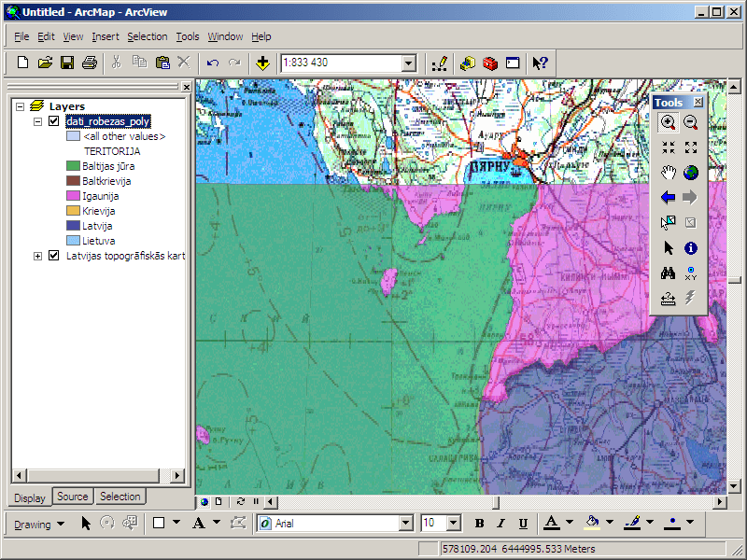Click Fixed Zoom Out
This screenshot has height=560, width=747.
(x=691, y=147)
